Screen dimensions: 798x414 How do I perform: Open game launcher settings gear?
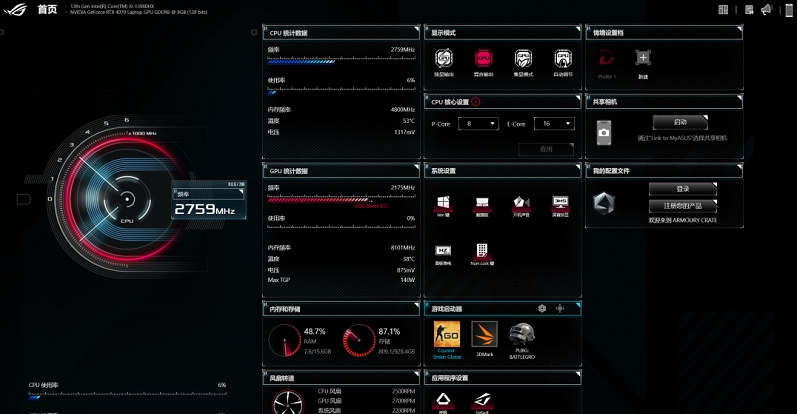click(x=542, y=308)
